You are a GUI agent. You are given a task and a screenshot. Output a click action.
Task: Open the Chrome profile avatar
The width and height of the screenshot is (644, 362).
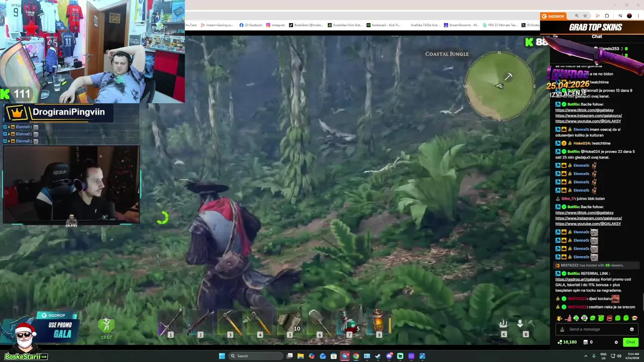[629, 16]
